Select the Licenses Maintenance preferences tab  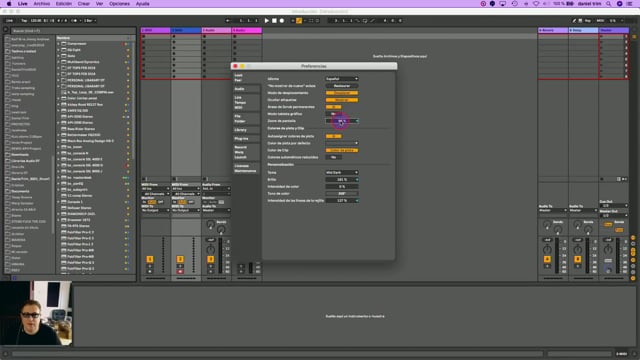pyautogui.click(x=247, y=168)
